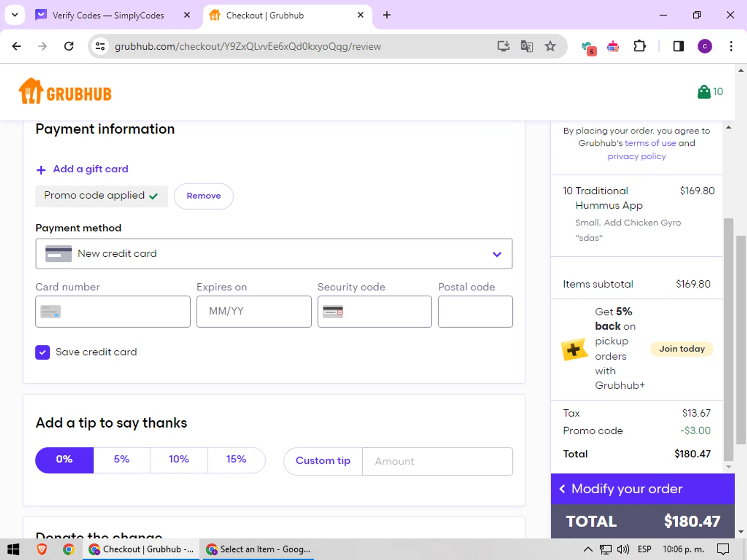
Task: Click the ESP language indicator
Action: [644, 549]
